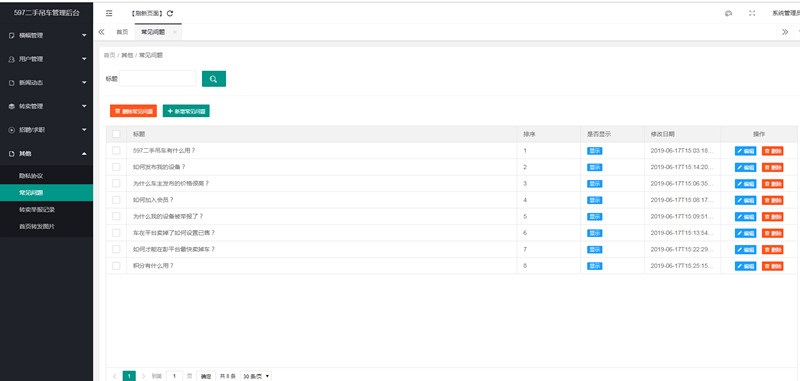Viewport: 800px width, 381px height.
Task: Check the select-all checkbox in table header
Action: pos(116,134)
